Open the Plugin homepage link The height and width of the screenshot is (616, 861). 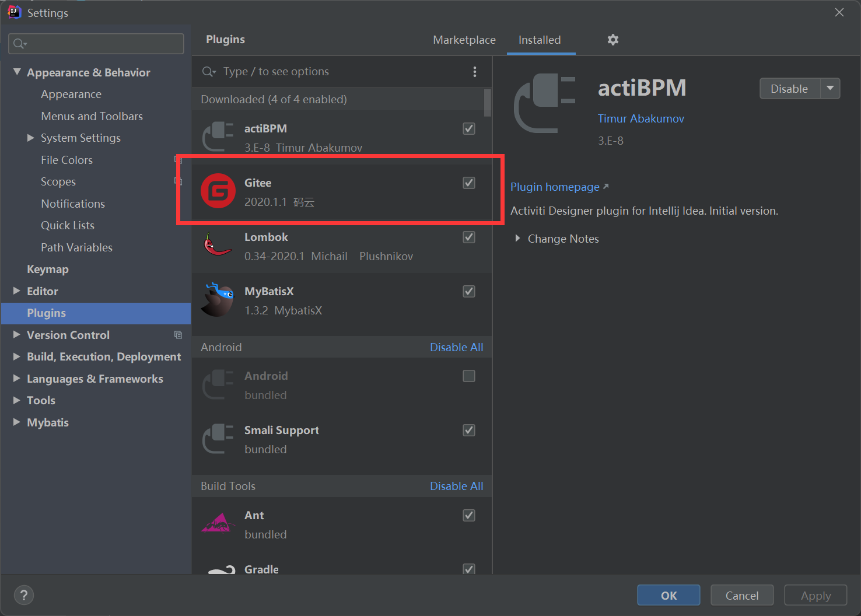click(x=559, y=187)
